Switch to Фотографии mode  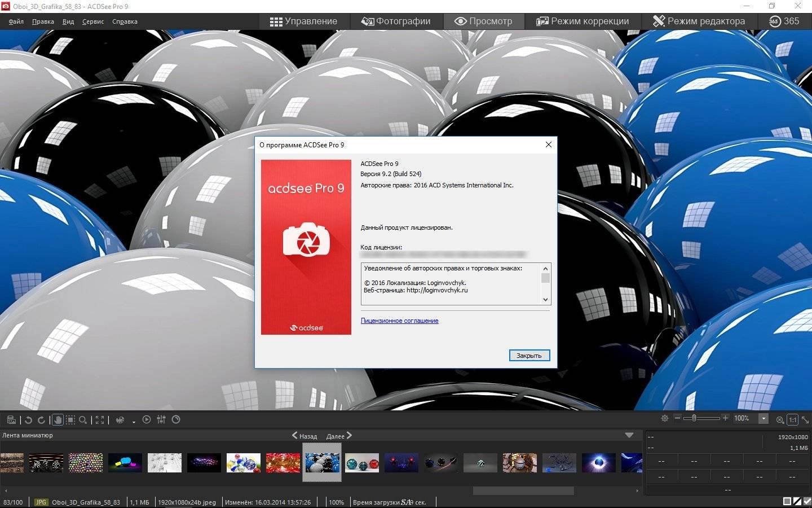tap(396, 21)
